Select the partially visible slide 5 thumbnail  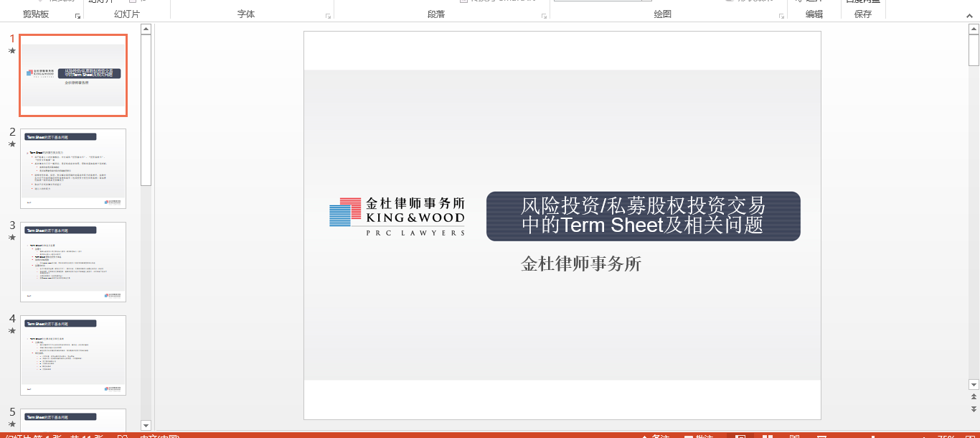coord(73,419)
